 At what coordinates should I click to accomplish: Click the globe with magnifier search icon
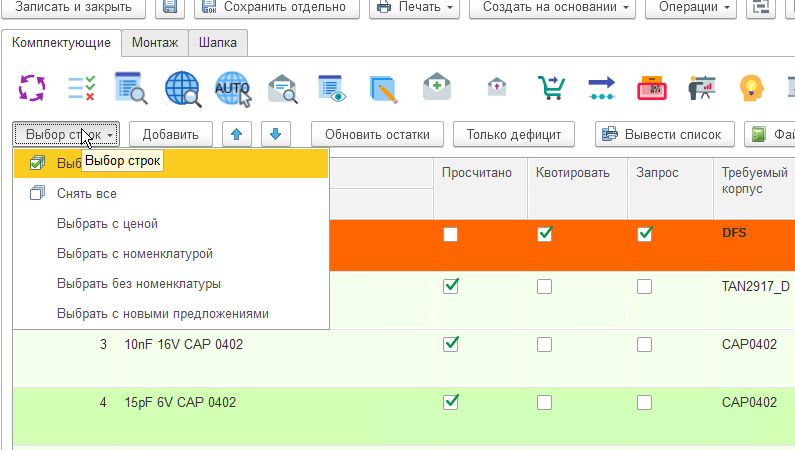click(183, 88)
